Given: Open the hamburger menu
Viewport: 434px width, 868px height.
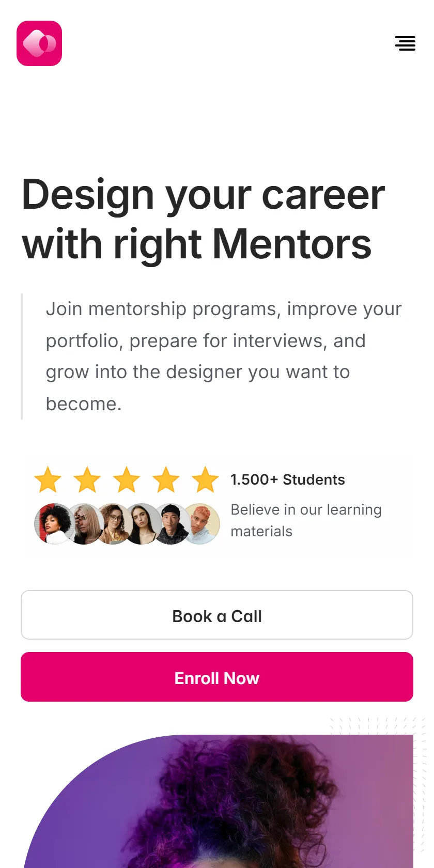Looking at the screenshot, I should coord(405,43).
